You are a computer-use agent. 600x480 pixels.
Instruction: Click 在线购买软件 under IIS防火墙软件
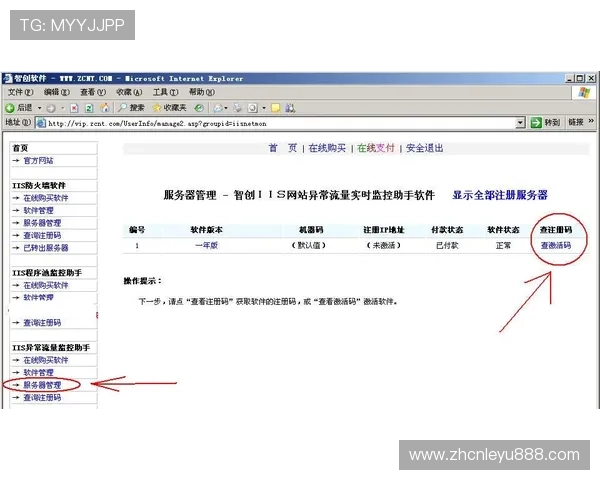pyautogui.click(x=46, y=198)
